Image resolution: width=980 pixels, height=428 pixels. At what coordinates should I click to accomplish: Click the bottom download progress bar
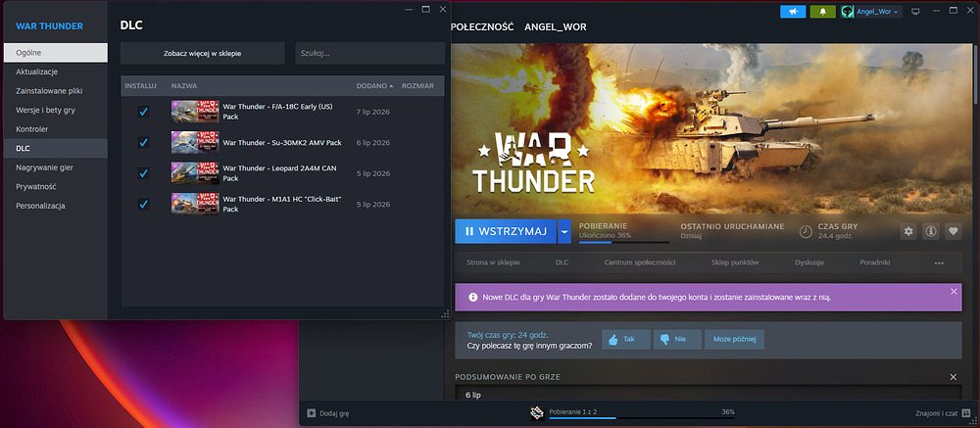point(641,418)
